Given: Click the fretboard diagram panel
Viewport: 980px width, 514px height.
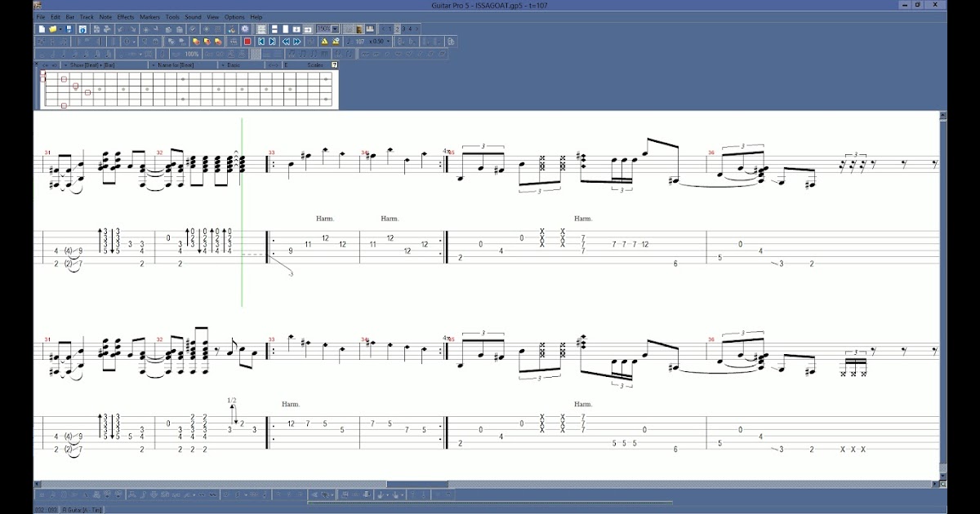Looking at the screenshot, I should tap(189, 90).
